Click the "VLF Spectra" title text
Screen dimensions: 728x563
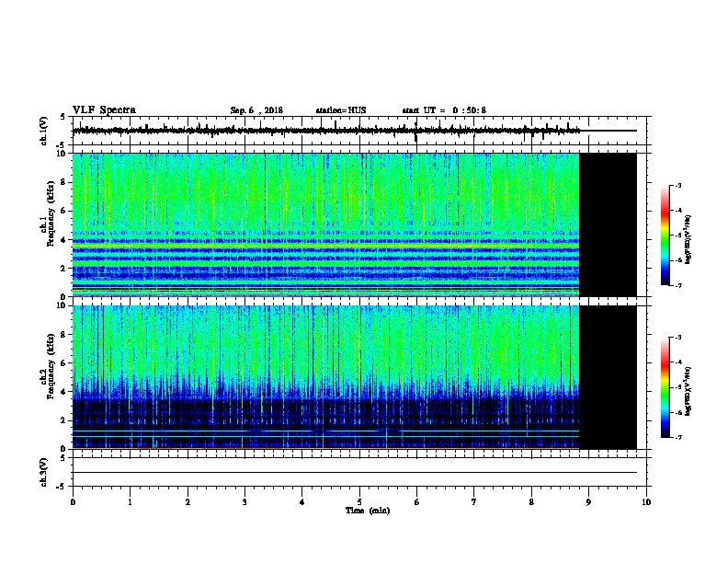tap(104, 109)
